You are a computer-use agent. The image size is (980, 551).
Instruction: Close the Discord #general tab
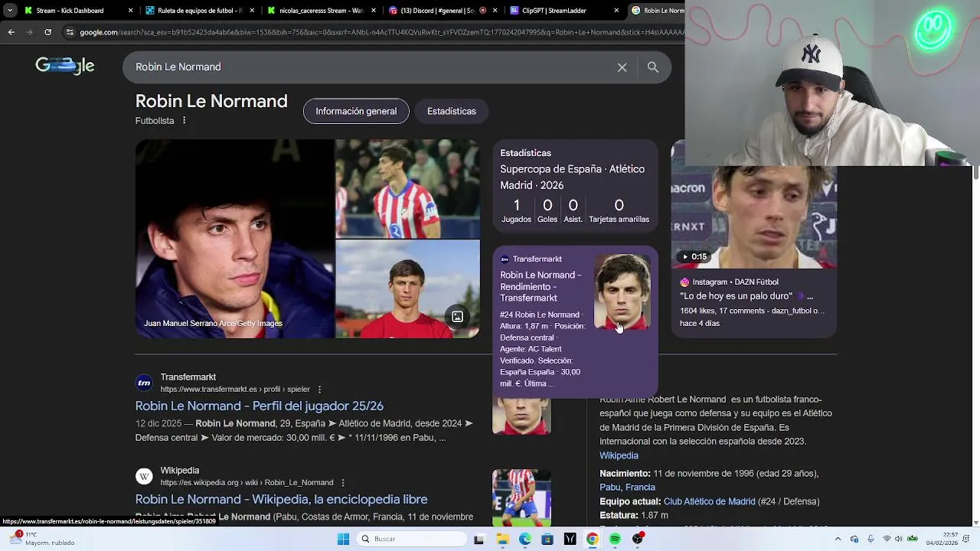tap(495, 11)
